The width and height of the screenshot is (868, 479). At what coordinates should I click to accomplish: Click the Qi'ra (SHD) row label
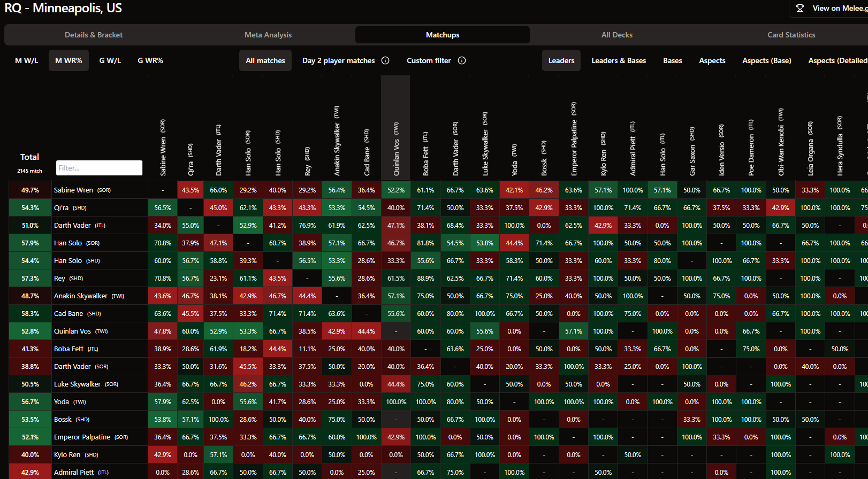[70, 207]
